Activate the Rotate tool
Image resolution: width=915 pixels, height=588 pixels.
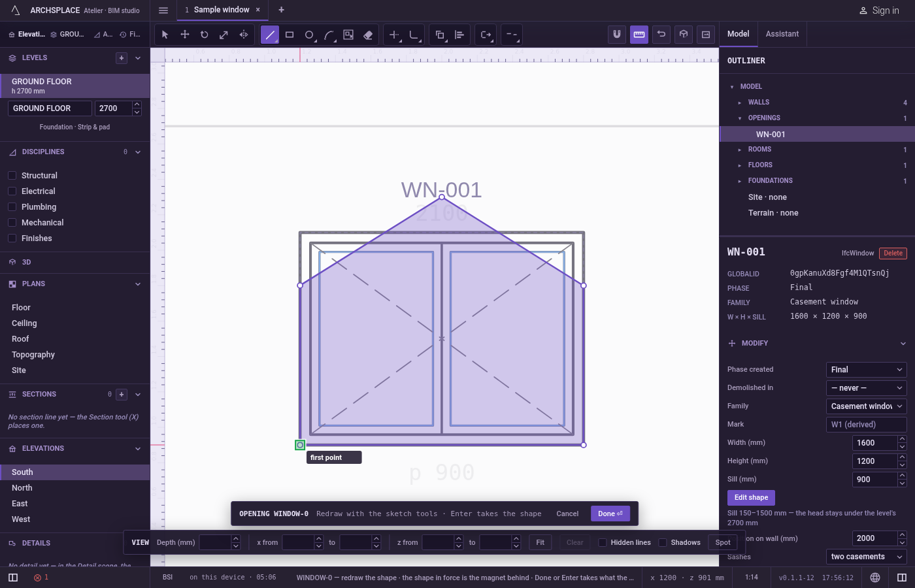tap(205, 35)
